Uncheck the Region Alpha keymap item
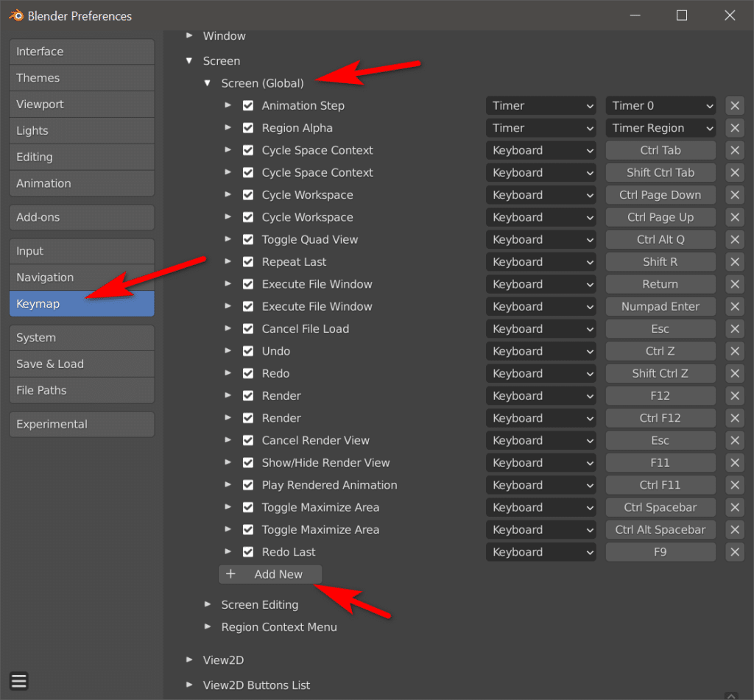The height and width of the screenshot is (700, 754). pyautogui.click(x=248, y=128)
